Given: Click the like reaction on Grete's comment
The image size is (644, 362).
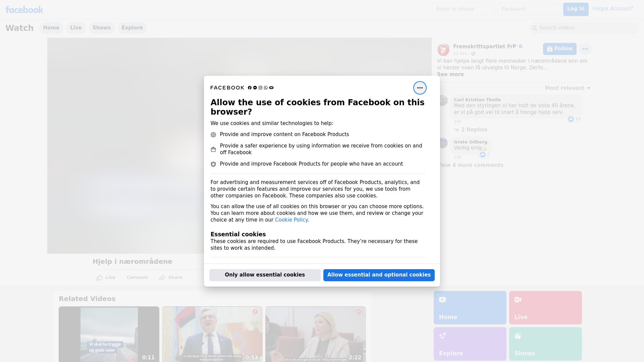Looking at the screenshot, I should coord(482,155).
